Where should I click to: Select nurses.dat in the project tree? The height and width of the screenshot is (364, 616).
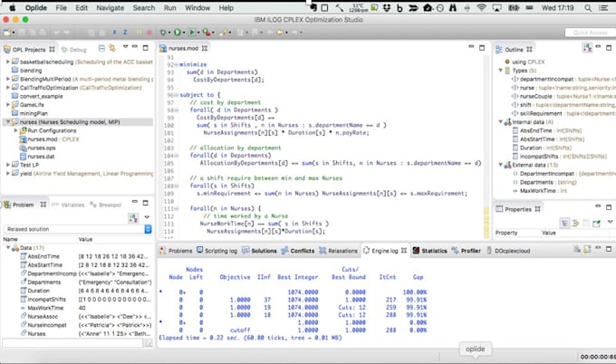pyautogui.click(x=41, y=157)
